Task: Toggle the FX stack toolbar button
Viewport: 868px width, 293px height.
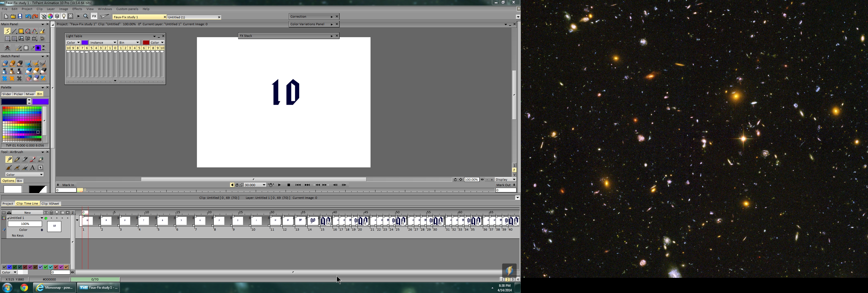Action: 94,17
